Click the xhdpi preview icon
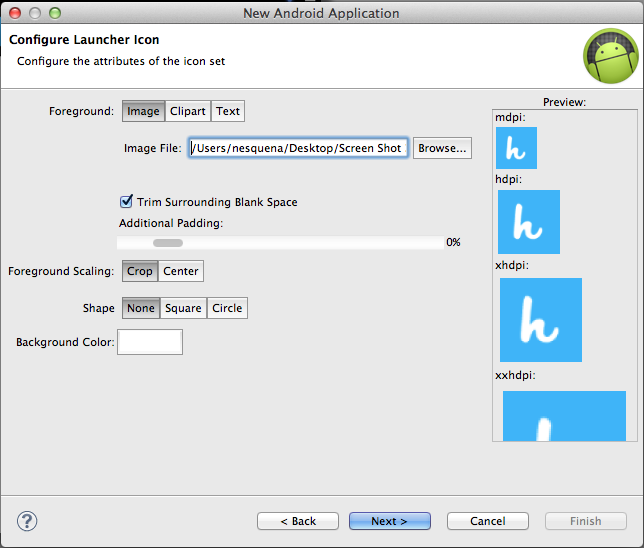 pyautogui.click(x=540, y=320)
